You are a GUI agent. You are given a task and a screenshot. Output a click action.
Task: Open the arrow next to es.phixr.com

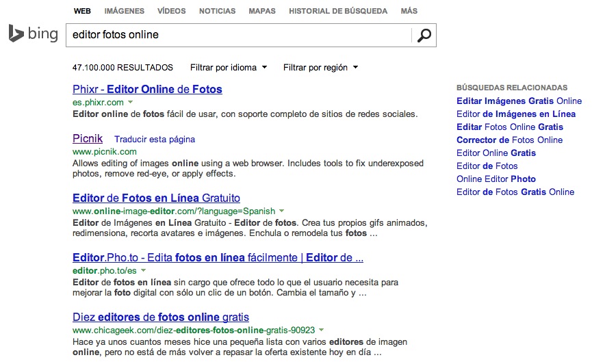pos(131,102)
